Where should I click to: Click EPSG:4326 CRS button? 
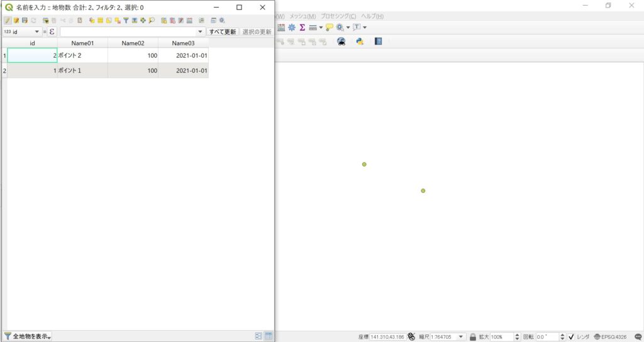click(610, 337)
